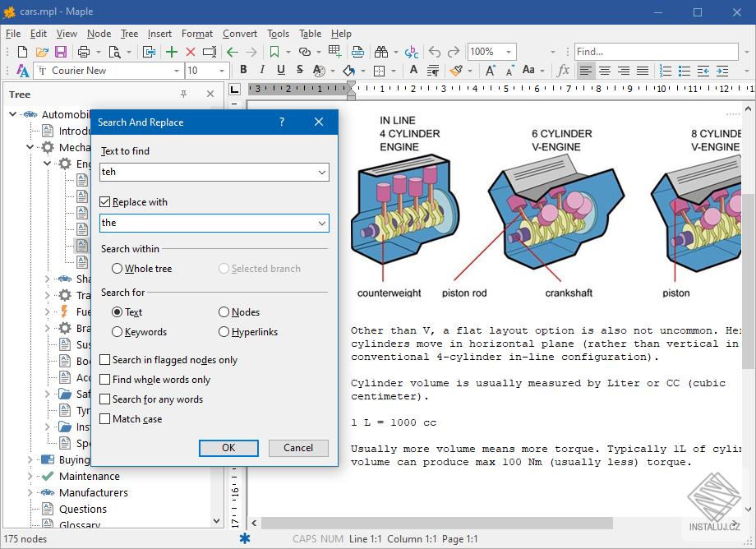Delete node using the red X icon
756x549 pixels.
(x=191, y=52)
